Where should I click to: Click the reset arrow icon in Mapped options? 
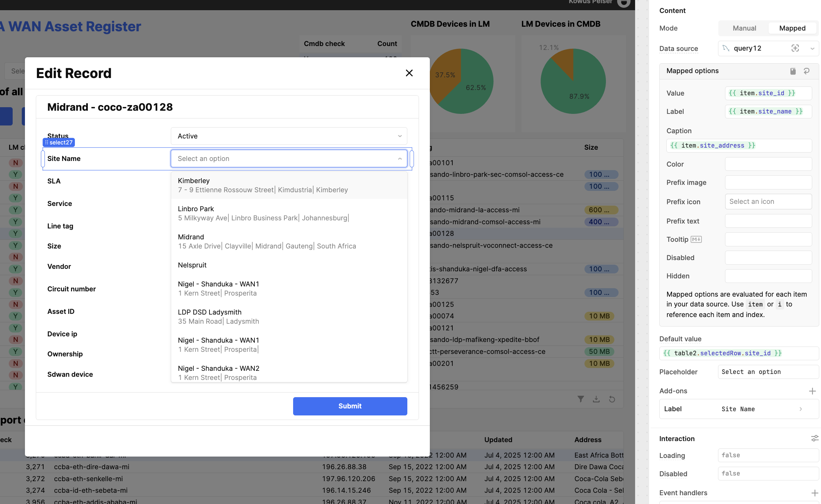pyautogui.click(x=807, y=71)
